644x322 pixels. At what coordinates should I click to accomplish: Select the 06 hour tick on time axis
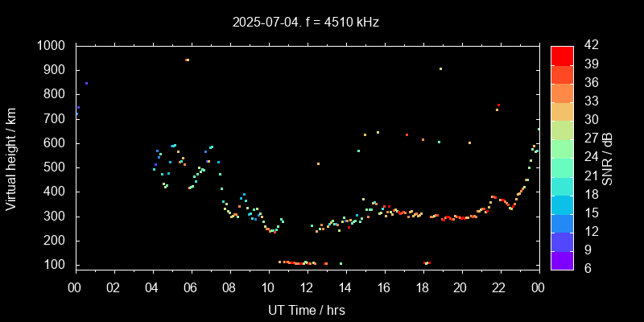click(x=191, y=287)
